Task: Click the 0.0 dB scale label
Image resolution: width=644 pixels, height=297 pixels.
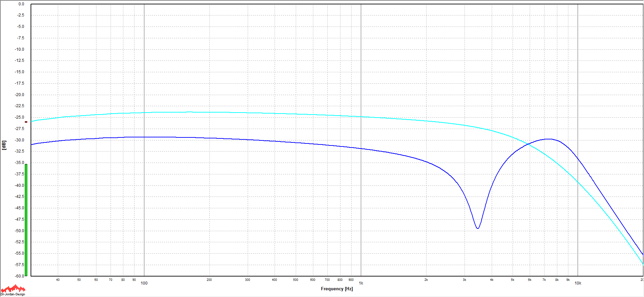Action: tap(21, 4)
